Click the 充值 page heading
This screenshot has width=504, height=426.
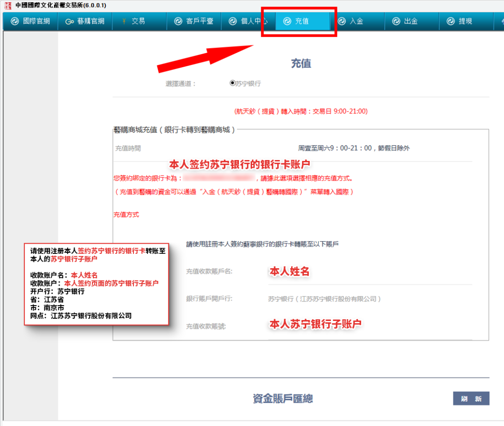click(301, 63)
